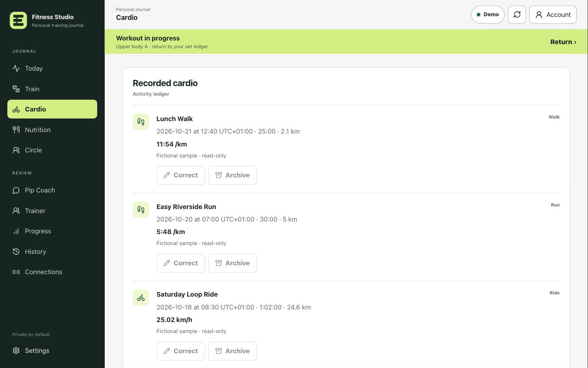Open Today in the journal sidebar
The width and height of the screenshot is (588, 368).
click(52, 68)
